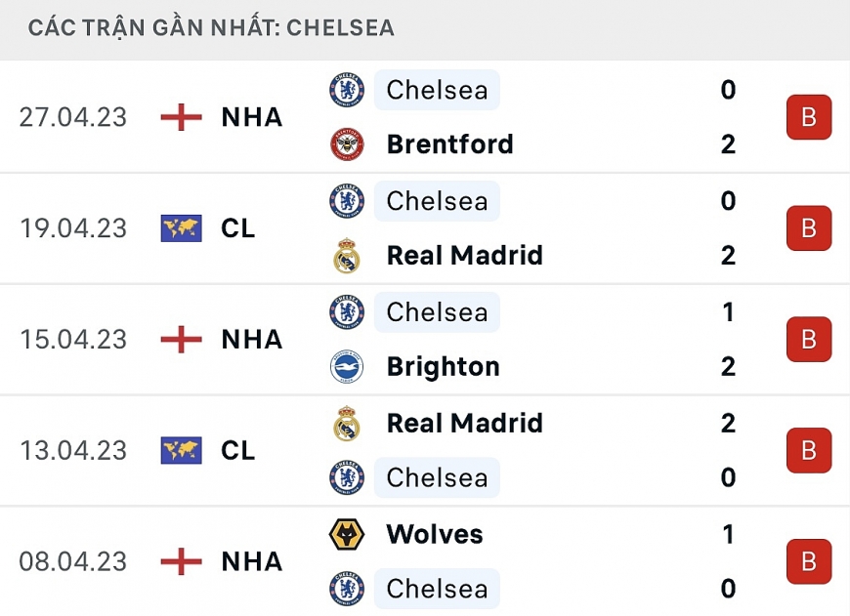
Task: Click the Chelsea club crest next to Brentford match
Action: tap(346, 90)
